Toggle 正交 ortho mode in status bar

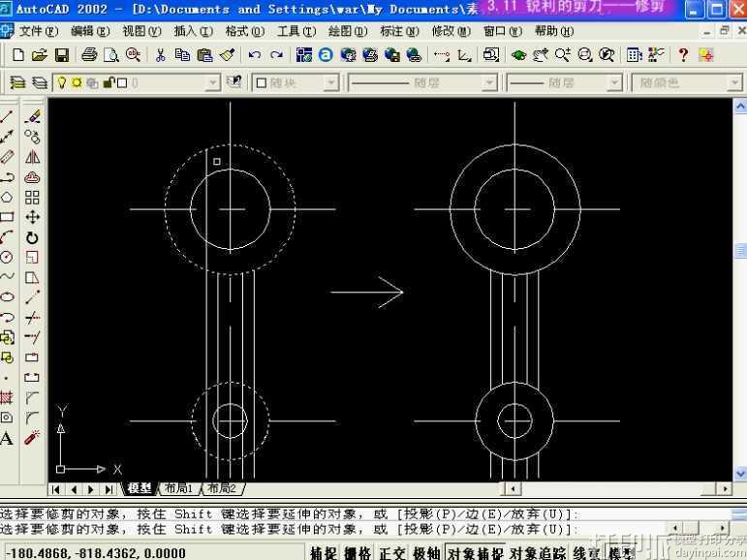[x=392, y=553]
